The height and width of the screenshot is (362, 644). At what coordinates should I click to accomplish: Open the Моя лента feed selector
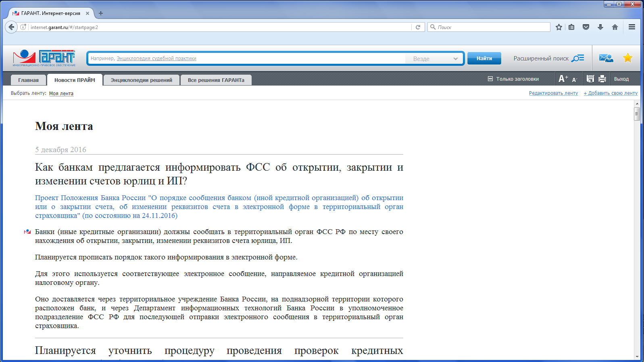pyautogui.click(x=61, y=94)
